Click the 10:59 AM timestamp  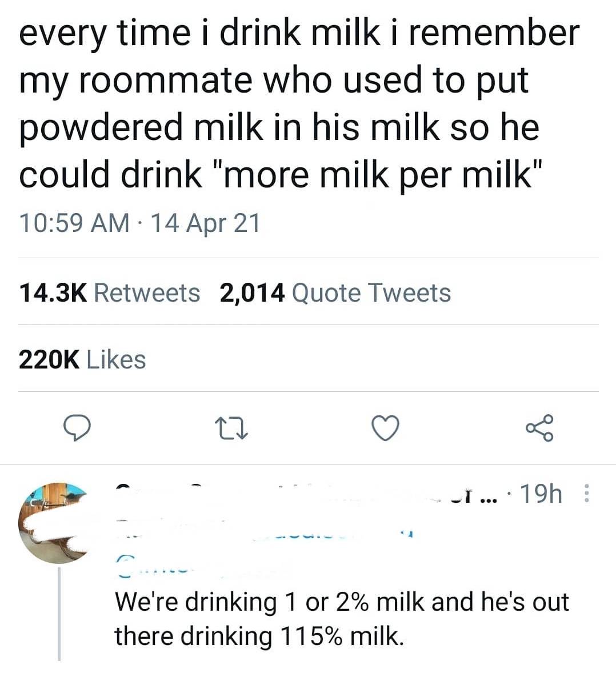click(74, 223)
